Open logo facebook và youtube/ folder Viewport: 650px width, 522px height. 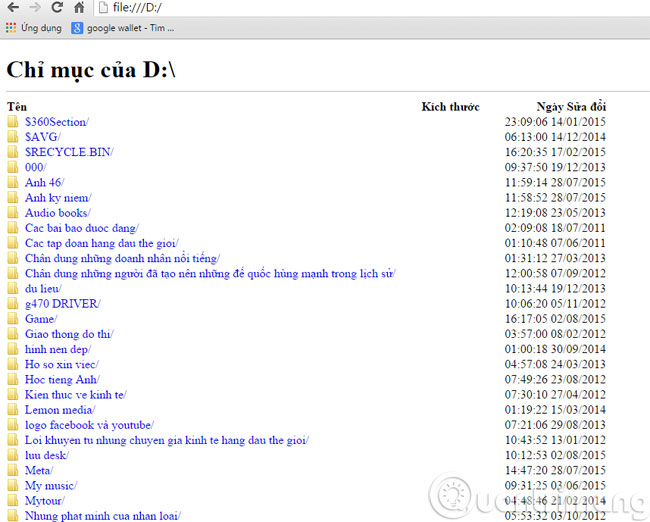click(x=90, y=425)
